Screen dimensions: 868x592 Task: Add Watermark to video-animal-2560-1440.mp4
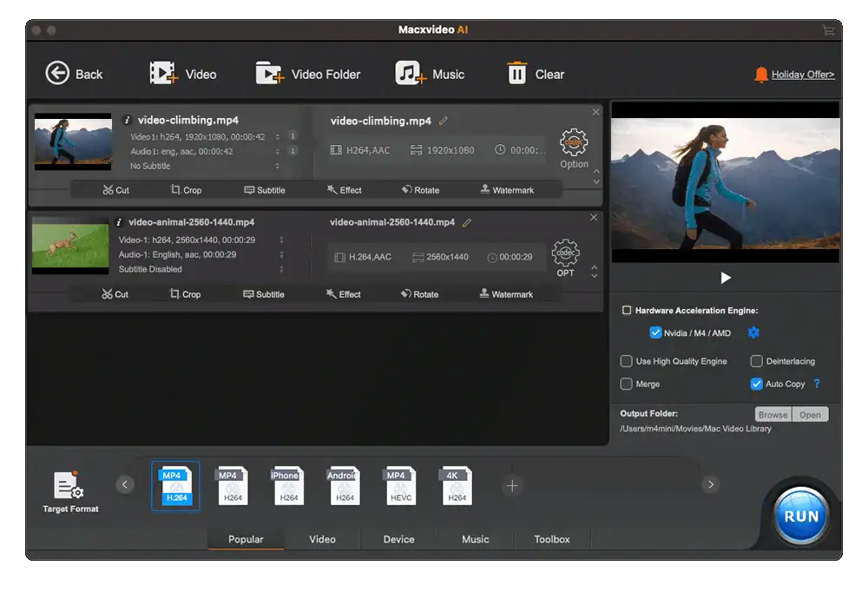506,294
